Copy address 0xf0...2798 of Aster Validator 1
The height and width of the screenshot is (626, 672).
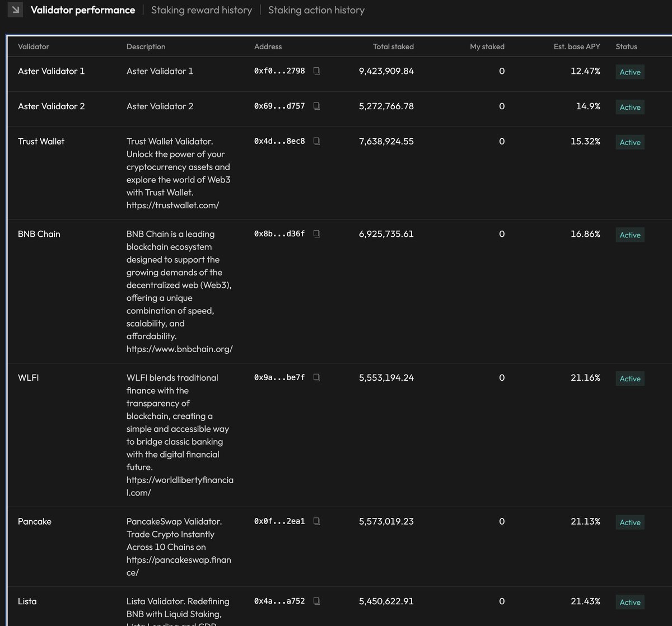pos(317,71)
